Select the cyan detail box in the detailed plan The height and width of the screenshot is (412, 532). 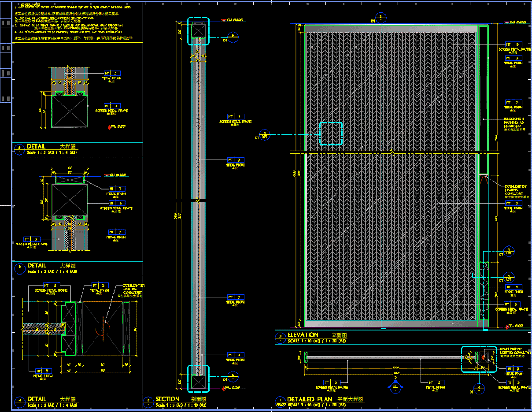tap(479, 360)
